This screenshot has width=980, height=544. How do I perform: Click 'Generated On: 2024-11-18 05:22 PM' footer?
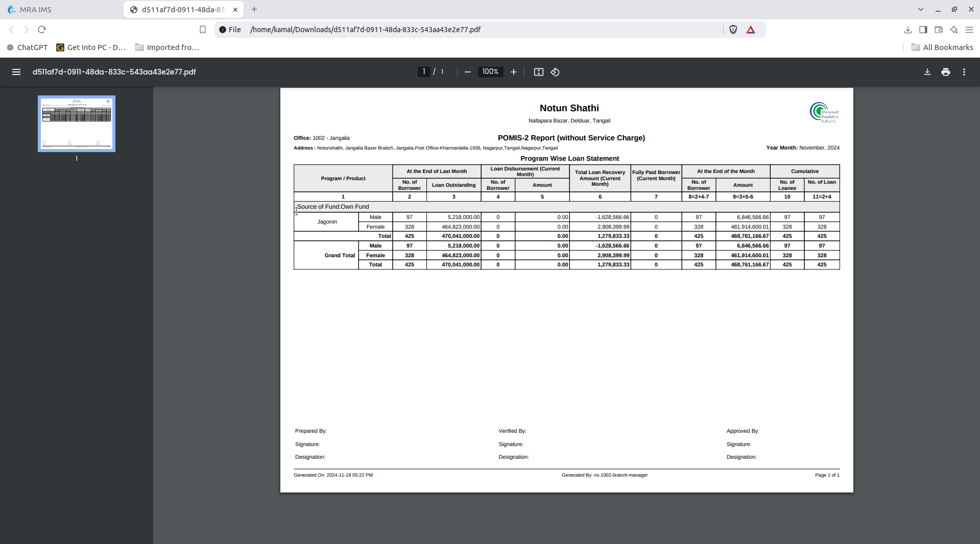click(x=333, y=475)
